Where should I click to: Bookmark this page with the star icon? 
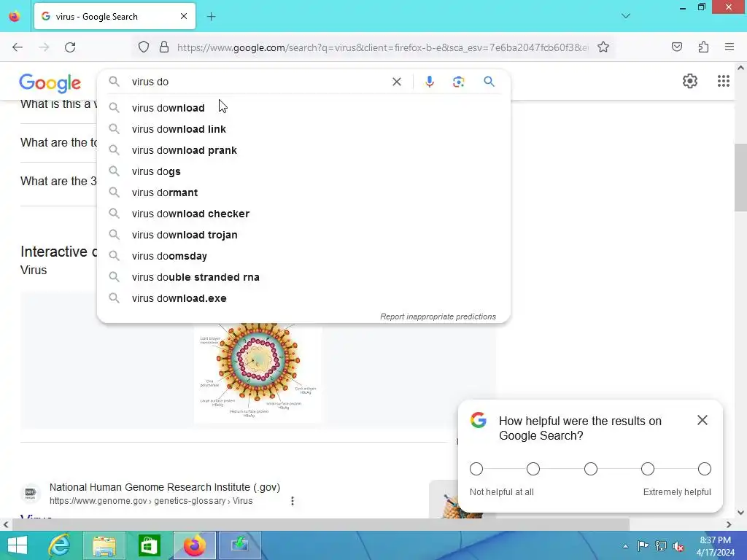click(x=603, y=47)
